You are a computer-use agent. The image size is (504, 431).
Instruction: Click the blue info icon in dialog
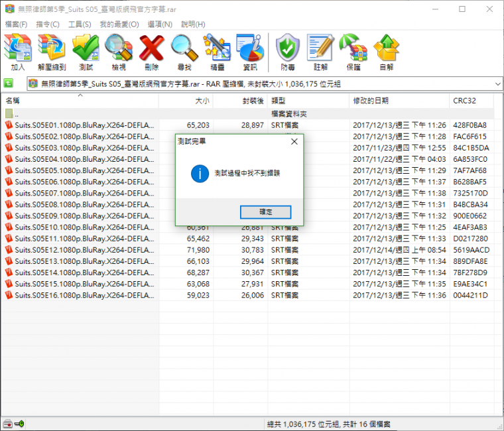pyautogui.click(x=200, y=174)
